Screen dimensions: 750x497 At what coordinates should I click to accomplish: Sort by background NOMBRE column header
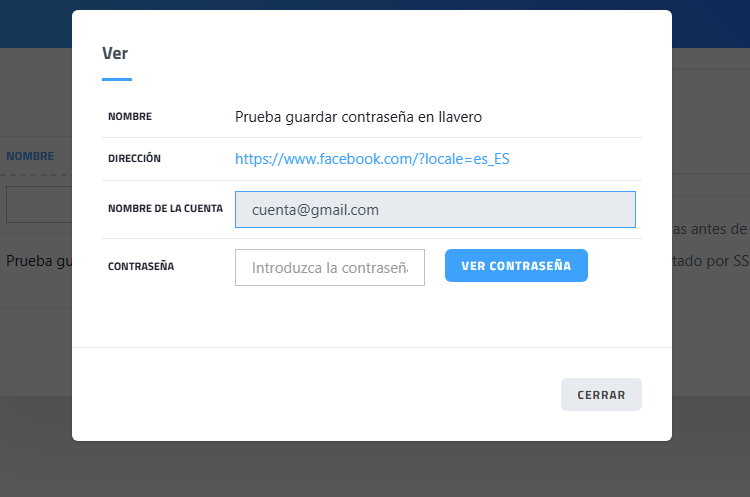pyautogui.click(x=30, y=157)
